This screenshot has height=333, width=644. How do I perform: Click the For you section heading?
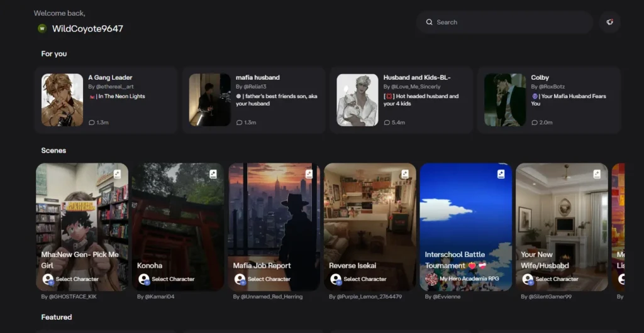(x=54, y=54)
